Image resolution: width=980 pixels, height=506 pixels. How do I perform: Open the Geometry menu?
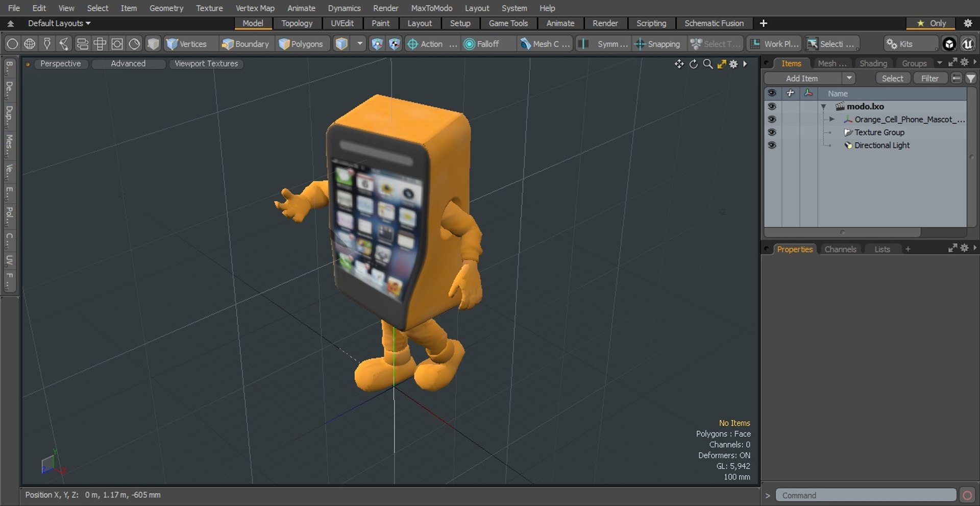coord(166,8)
